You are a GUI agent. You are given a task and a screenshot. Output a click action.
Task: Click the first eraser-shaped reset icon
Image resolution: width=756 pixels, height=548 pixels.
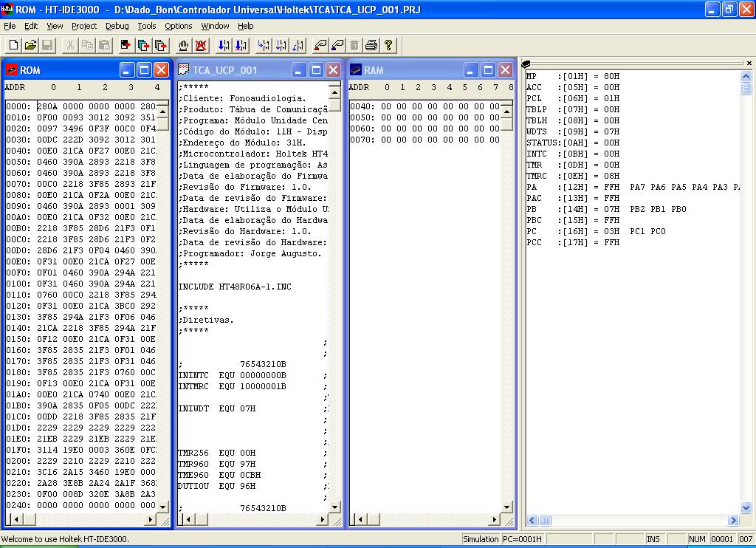click(320, 45)
